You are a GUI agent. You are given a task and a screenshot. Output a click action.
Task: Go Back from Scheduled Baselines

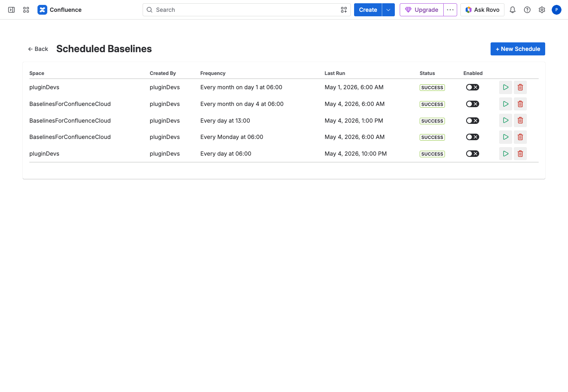38,49
